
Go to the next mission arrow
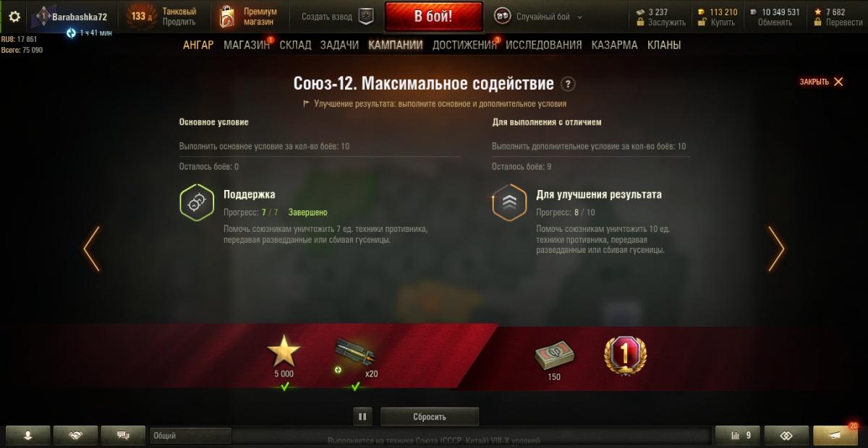[775, 249]
